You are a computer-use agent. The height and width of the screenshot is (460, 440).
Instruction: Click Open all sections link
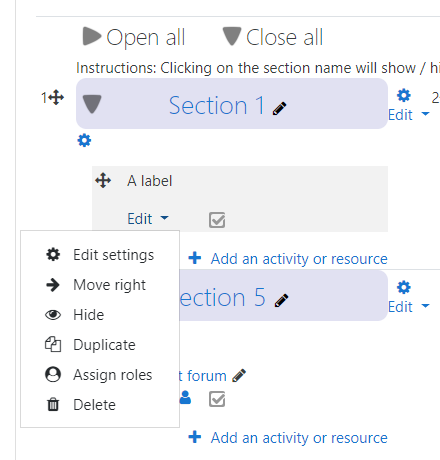(134, 37)
